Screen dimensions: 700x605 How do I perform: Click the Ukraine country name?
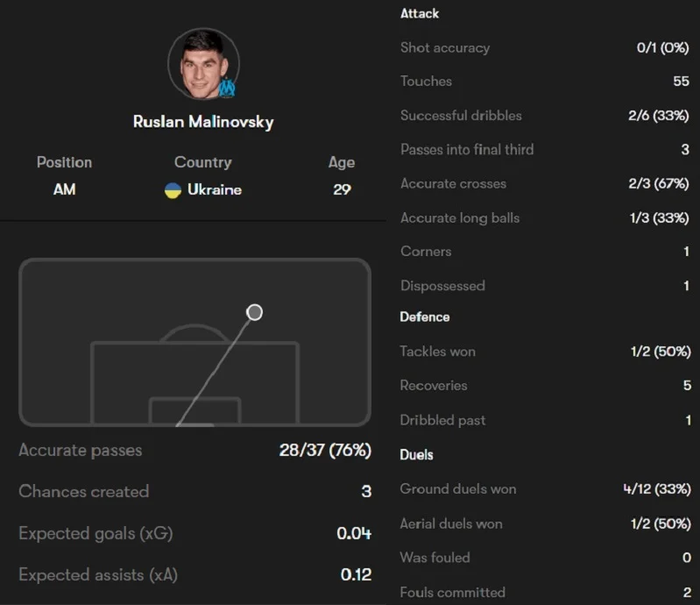click(214, 190)
